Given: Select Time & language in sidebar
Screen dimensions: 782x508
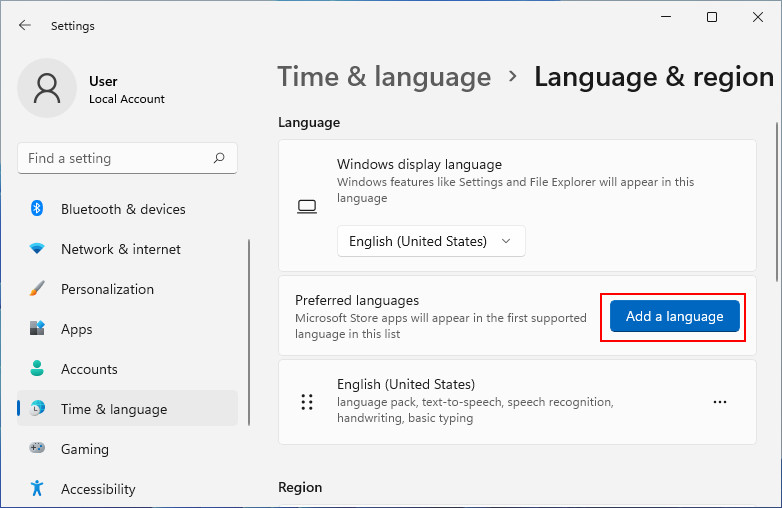Looking at the screenshot, I should point(127,408).
